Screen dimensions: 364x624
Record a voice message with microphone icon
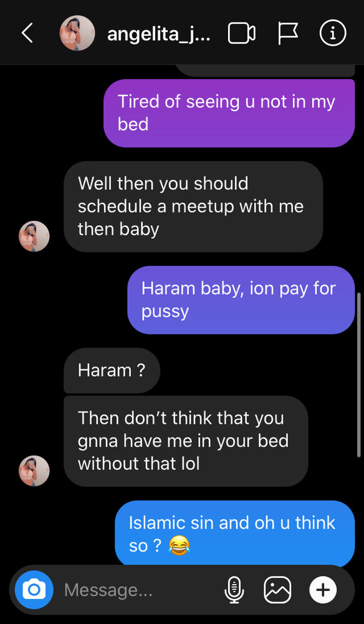tap(234, 590)
